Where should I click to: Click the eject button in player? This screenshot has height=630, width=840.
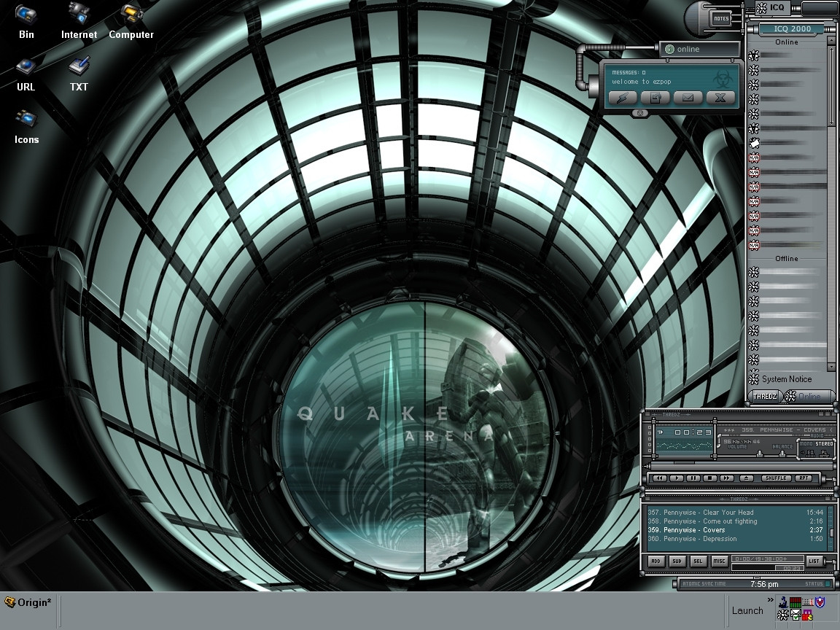pos(746,478)
